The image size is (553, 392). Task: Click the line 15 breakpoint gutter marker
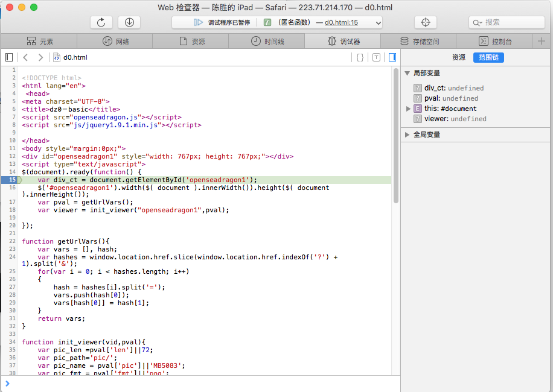(x=12, y=180)
